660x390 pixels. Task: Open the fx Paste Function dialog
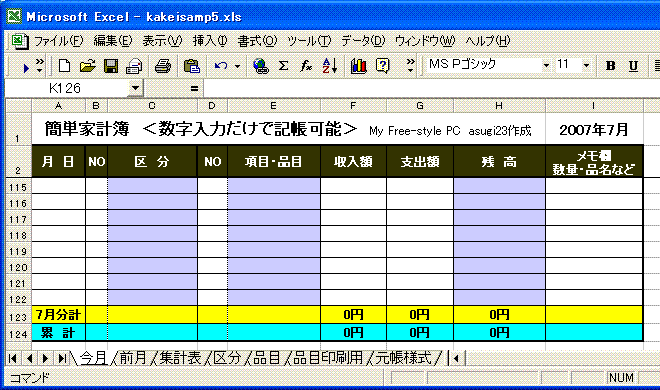[x=306, y=66]
